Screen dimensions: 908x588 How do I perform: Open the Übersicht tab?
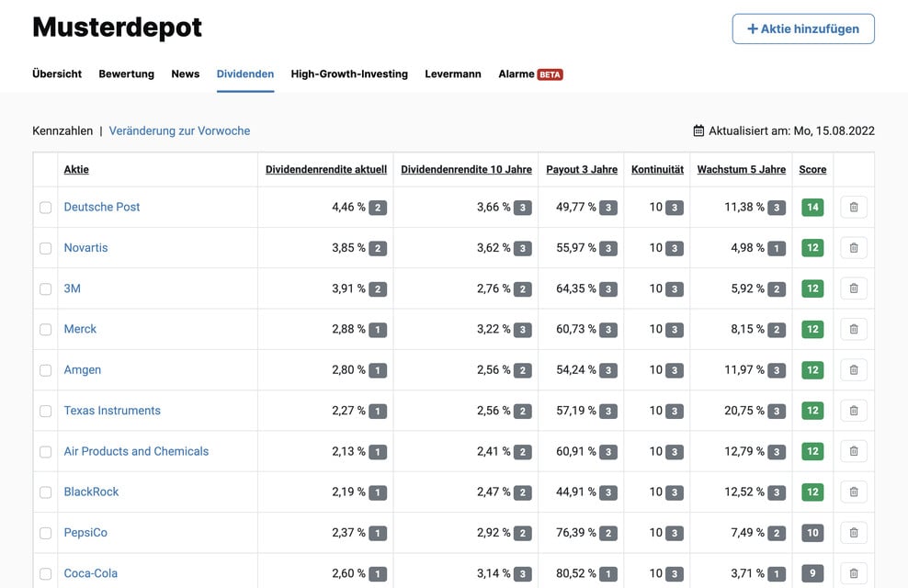coord(57,74)
